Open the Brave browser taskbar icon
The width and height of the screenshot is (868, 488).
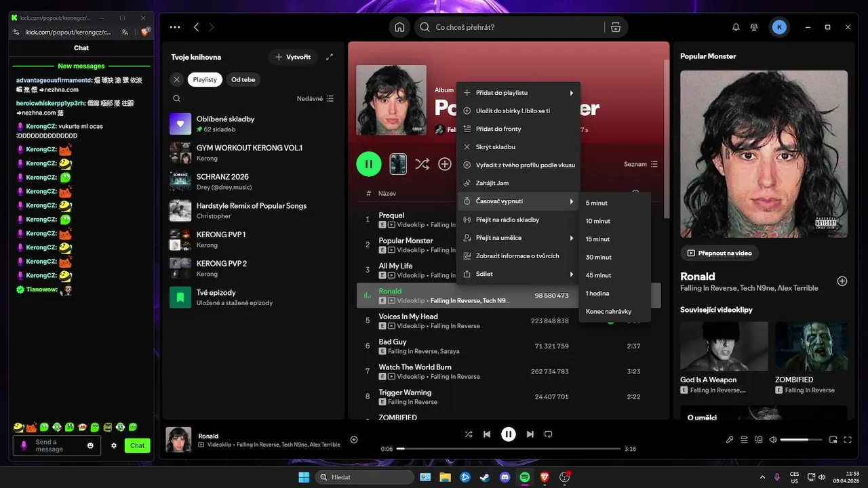[x=545, y=477]
